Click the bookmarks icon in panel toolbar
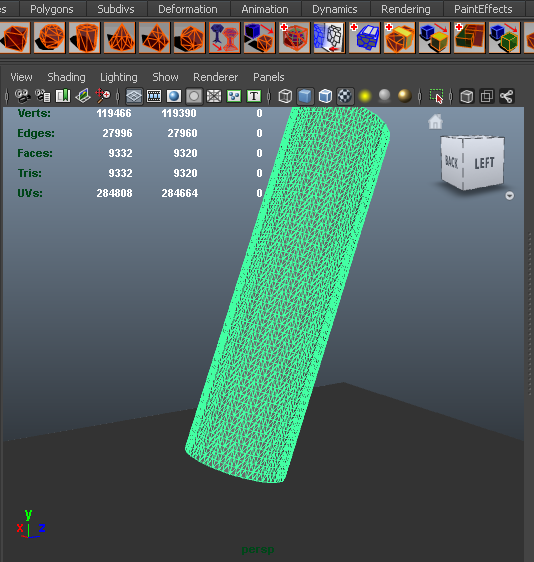 coord(63,96)
